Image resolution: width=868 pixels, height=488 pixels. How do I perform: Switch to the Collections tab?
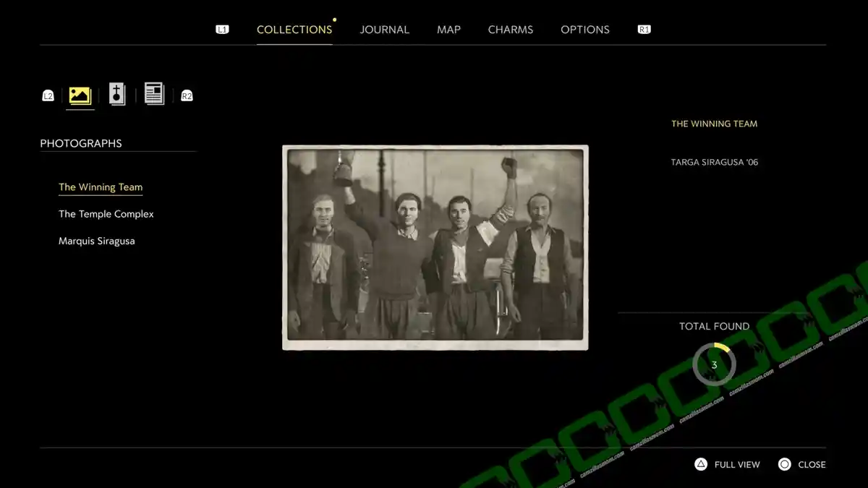(294, 30)
